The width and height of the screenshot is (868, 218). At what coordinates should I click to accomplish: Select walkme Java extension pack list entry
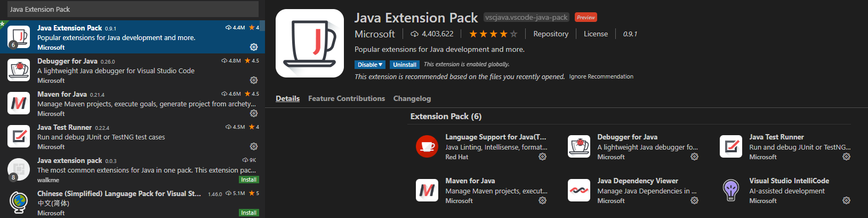coord(132,169)
